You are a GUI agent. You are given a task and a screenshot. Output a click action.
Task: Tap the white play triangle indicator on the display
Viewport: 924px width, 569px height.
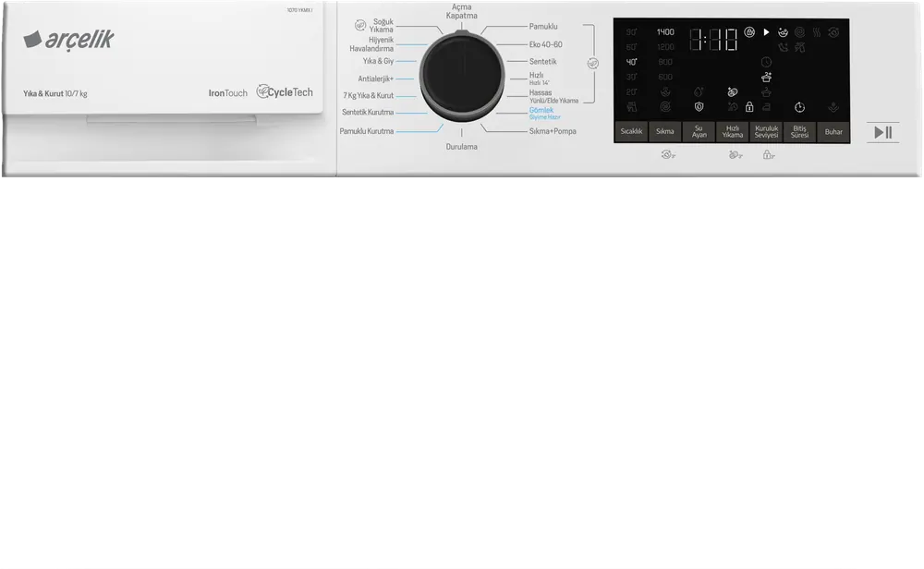766,32
